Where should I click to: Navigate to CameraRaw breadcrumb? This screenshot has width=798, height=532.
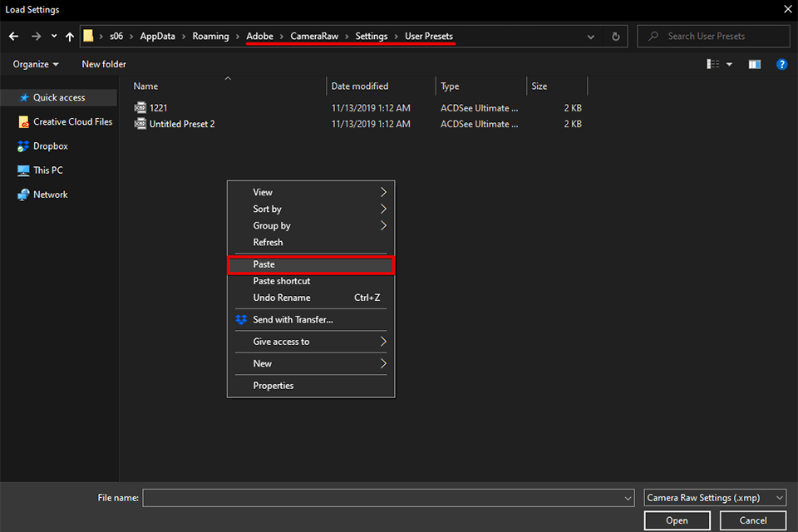[314, 36]
